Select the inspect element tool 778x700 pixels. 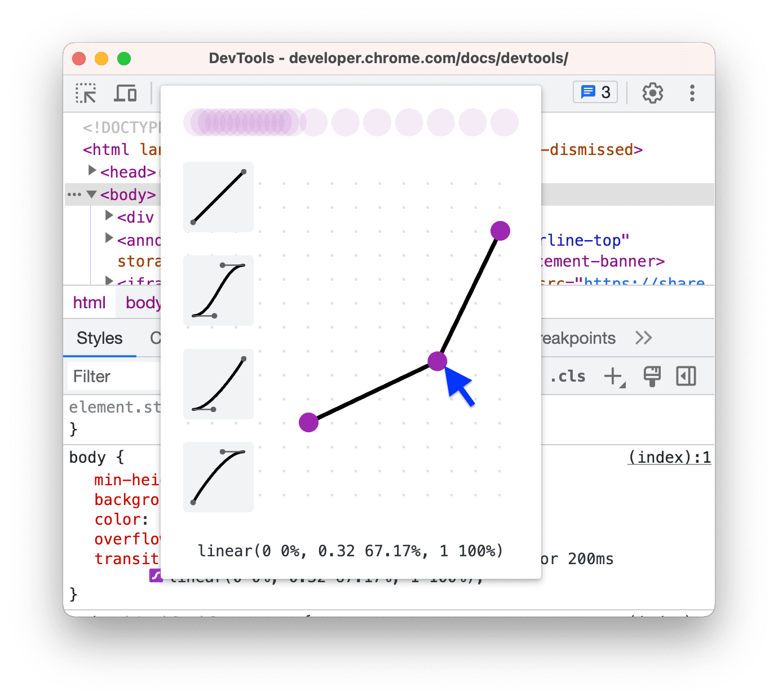point(86,93)
